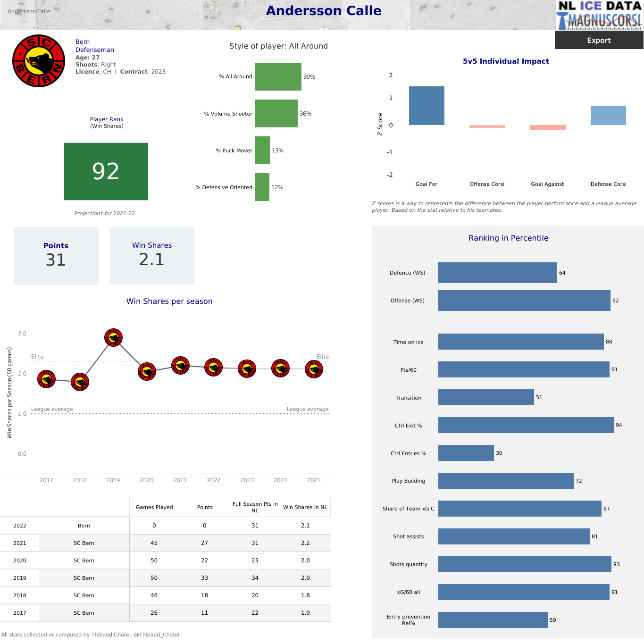The height and width of the screenshot is (644, 644).
Task: Click the Win Shares 2.1 summary card
Action: pyautogui.click(x=152, y=255)
